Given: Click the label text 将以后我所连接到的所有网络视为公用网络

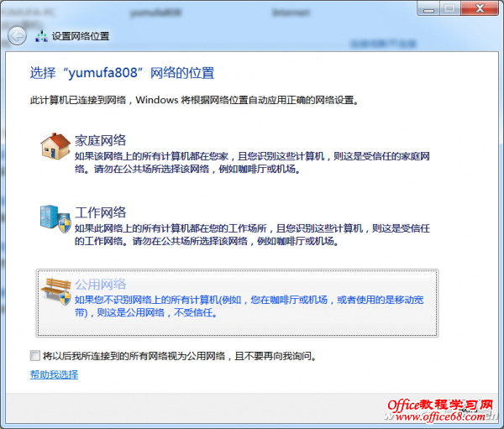Looking at the screenshot, I should click(134, 356).
